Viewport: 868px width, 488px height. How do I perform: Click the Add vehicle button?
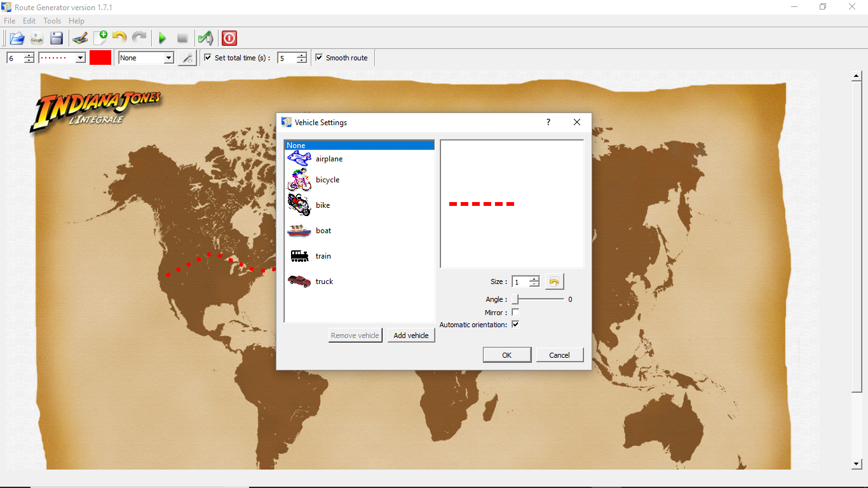tap(411, 335)
